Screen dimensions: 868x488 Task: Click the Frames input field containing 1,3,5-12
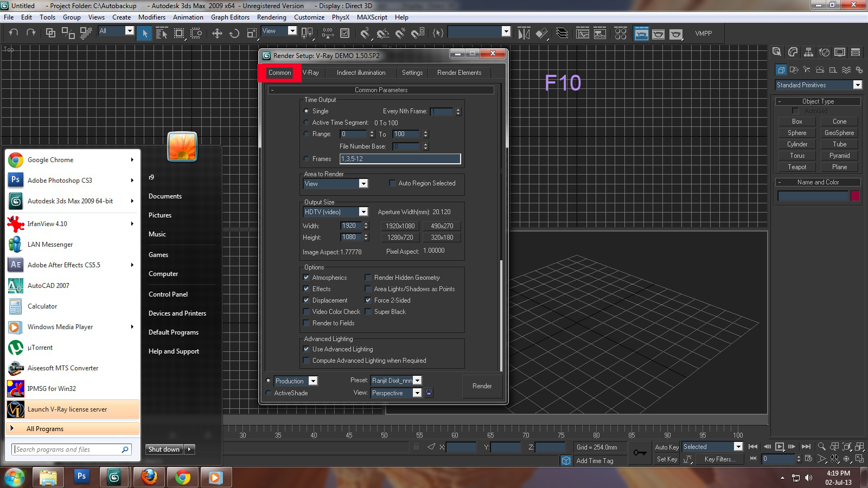point(400,159)
